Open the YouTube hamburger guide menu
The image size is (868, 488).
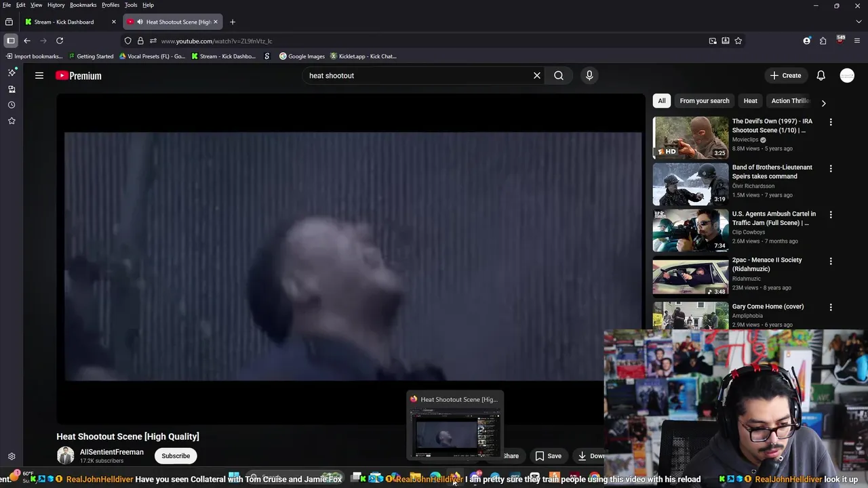point(39,75)
